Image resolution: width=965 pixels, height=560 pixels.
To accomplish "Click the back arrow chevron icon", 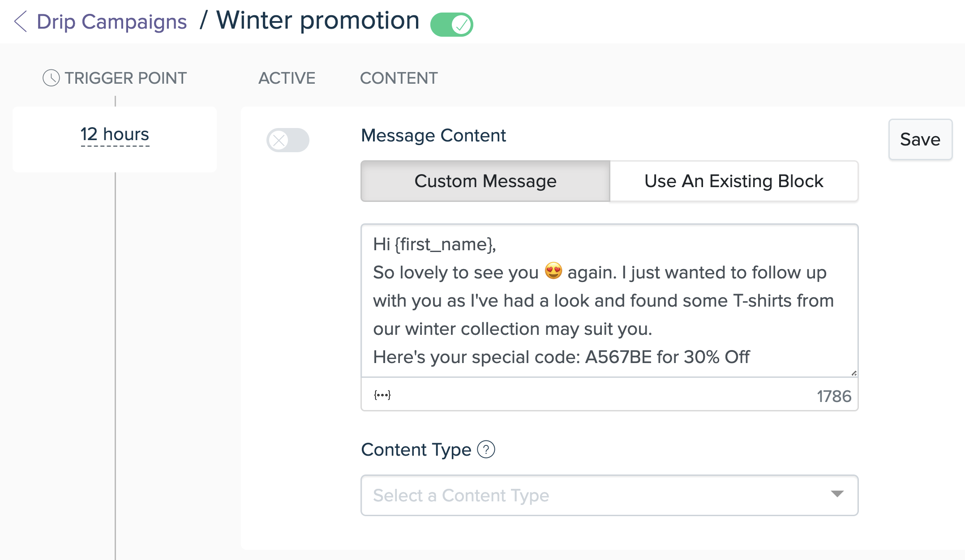I will (21, 21).
